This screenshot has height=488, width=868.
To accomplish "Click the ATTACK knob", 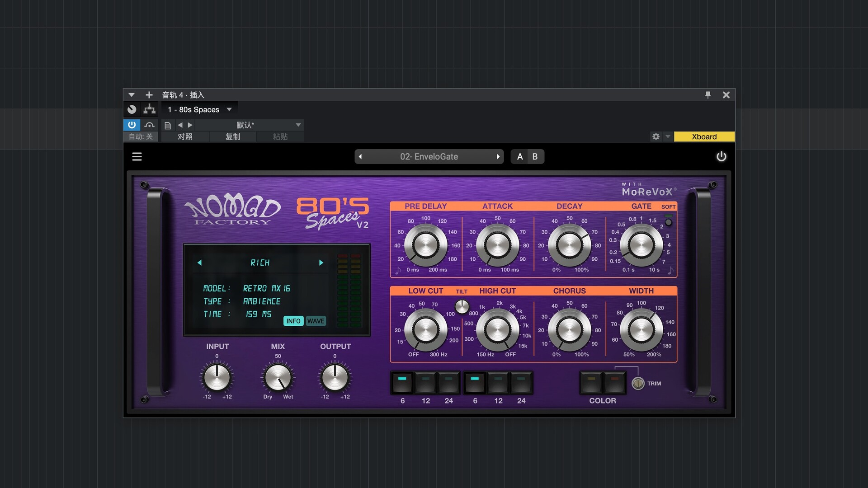I will 497,245.
